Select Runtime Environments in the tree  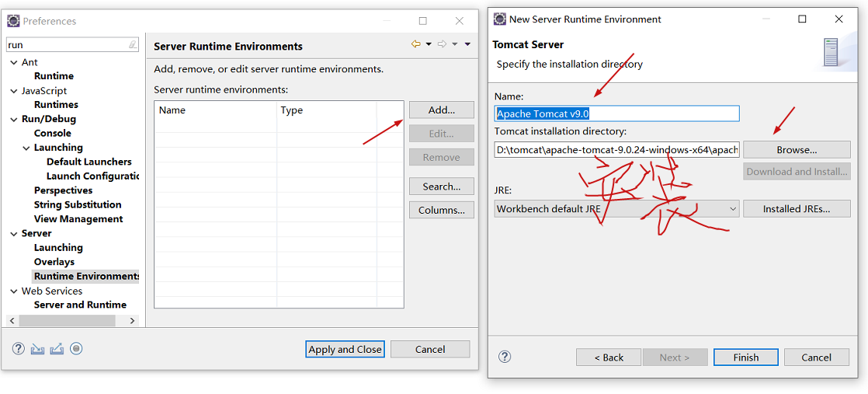point(86,276)
